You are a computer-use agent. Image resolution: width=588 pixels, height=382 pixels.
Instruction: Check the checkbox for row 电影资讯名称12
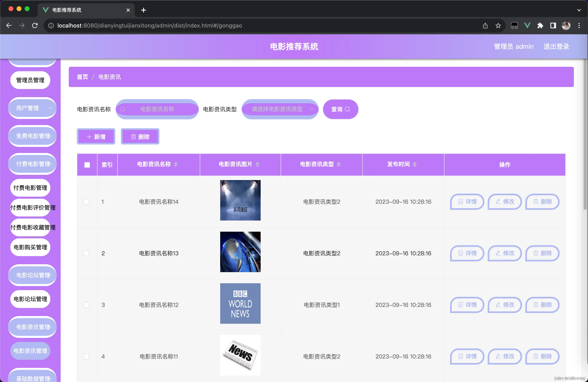click(86, 305)
